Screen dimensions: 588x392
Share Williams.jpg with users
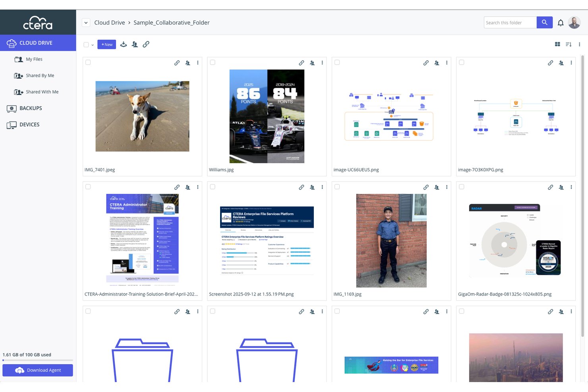[x=312, y=63]
